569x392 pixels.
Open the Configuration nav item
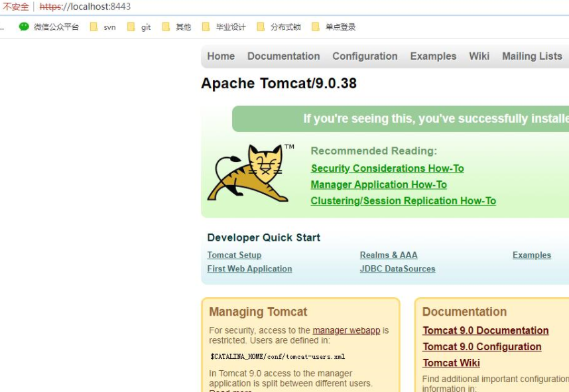(x=365, y=56)
